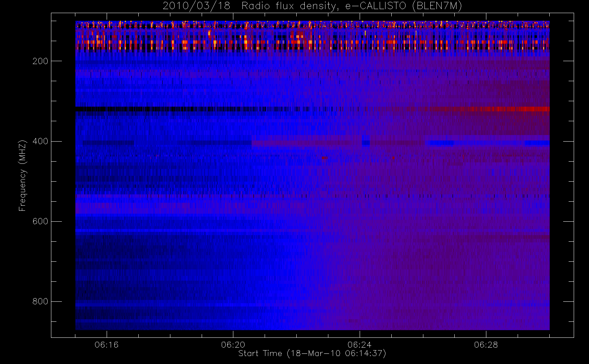The height and width of the screenshot is (364, 589).
Task: Click the 06:28 time tick label
Action: click(x=486, y=345)
